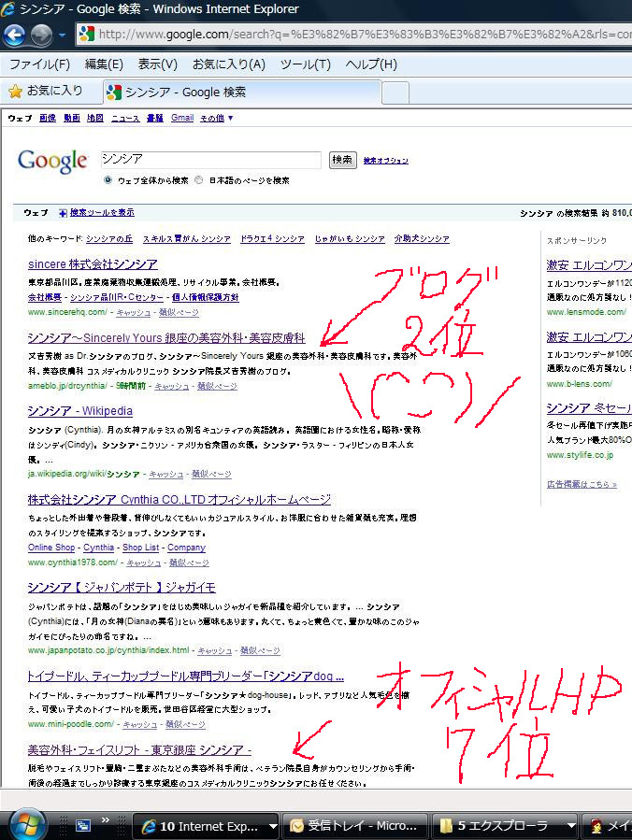Open cached page for ameblo.jp/drcynthia result
The height and width of the screenshot is (840, 632).
172,386
